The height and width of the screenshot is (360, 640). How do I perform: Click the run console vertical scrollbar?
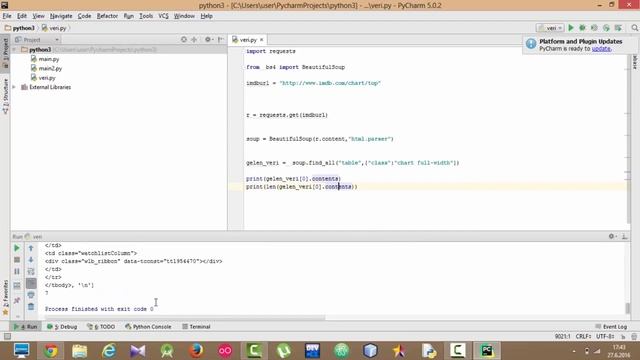pos(627,308)
